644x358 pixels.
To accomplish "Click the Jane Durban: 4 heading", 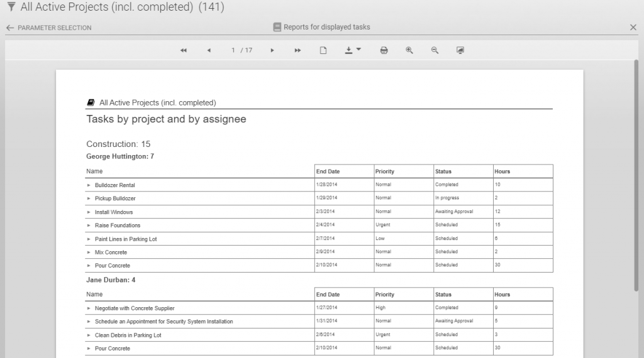I will [x=111, y=279].
